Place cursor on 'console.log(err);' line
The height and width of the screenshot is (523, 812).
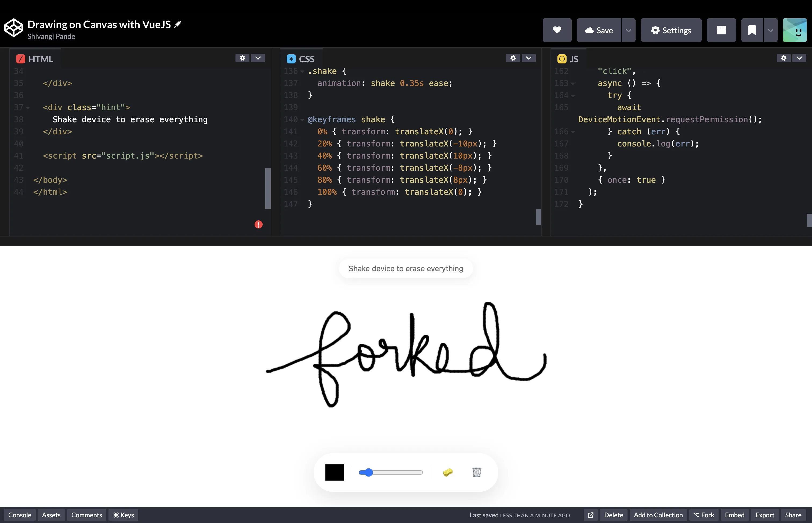[x=658, y=144]
